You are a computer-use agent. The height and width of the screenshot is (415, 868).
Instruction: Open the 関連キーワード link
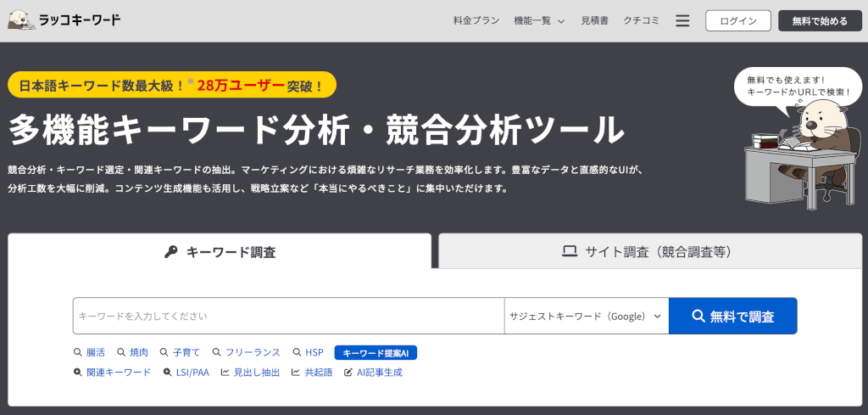point(119,373)
